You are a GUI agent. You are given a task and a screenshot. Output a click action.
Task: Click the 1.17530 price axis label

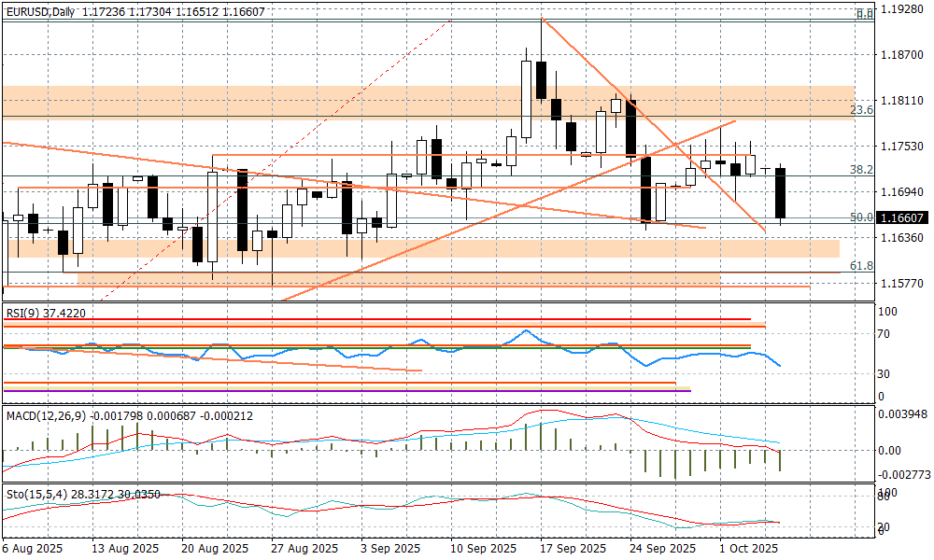903,147
